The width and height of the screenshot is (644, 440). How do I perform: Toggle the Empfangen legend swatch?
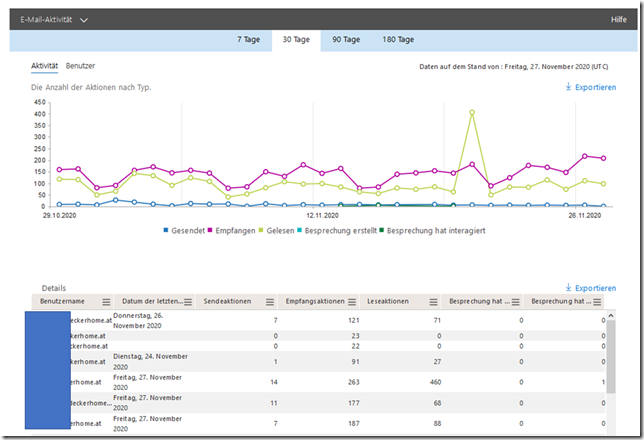click(210, 230)
